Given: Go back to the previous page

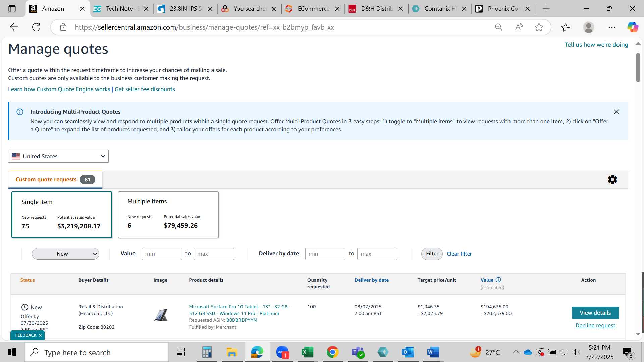Looking at the screenshot, I should coord(14,27).
